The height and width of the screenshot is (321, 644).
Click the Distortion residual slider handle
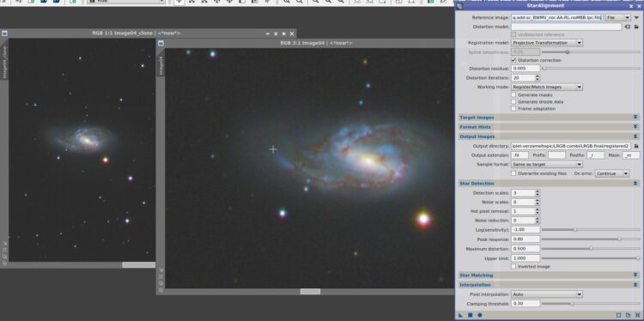pos(544,68)
